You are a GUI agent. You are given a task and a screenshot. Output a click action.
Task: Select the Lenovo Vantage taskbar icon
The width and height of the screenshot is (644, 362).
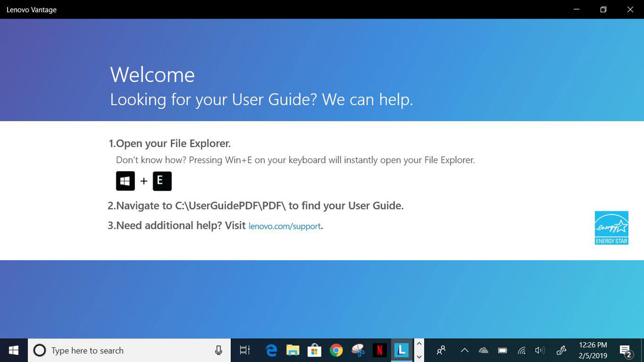(401, 350)
